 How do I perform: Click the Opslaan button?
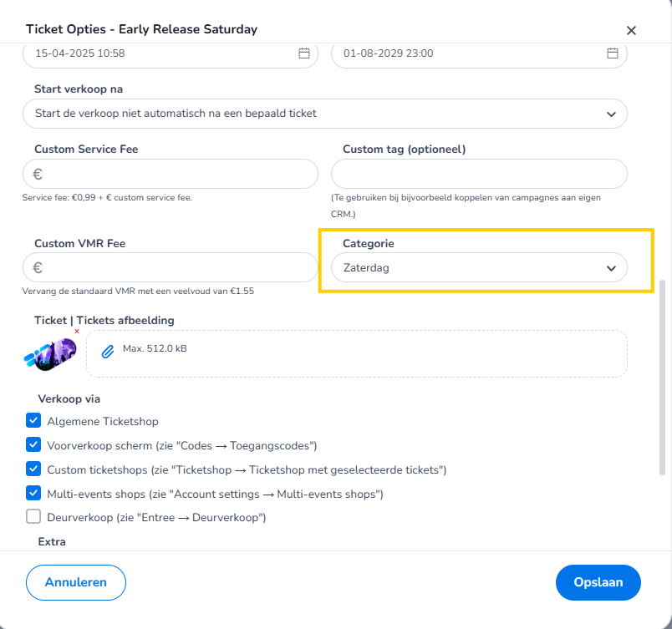[x=598, y=582]
